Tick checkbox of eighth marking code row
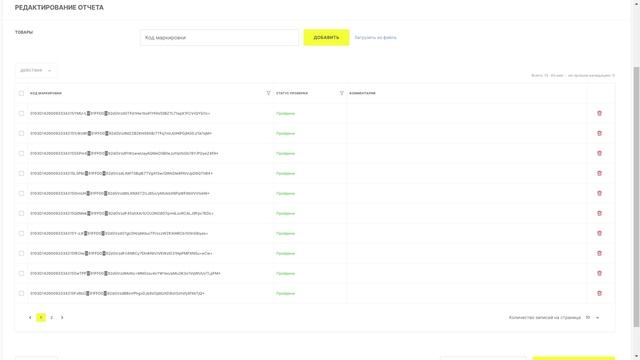The height and width of the screenshot is (360, 640). coord(21,253)
